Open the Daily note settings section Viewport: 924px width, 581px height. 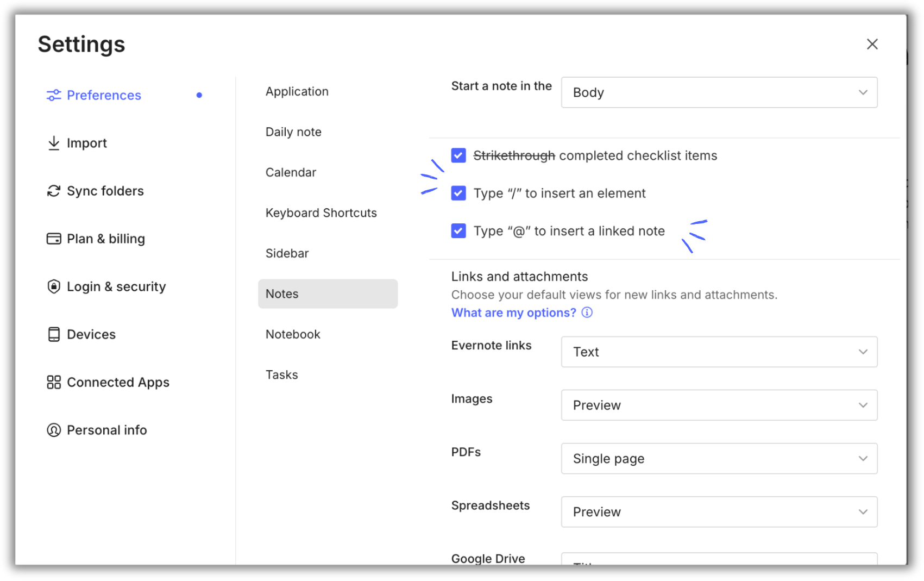click(293, 132)
